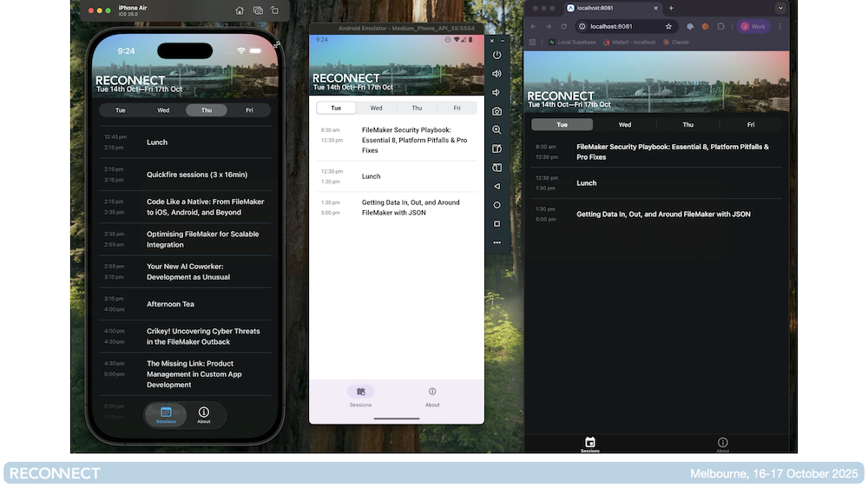Image resolution: width=868 pixels, height=489 pixels.
Task: Select the Tue tab in the iPhone app
Action: (120, 110)
